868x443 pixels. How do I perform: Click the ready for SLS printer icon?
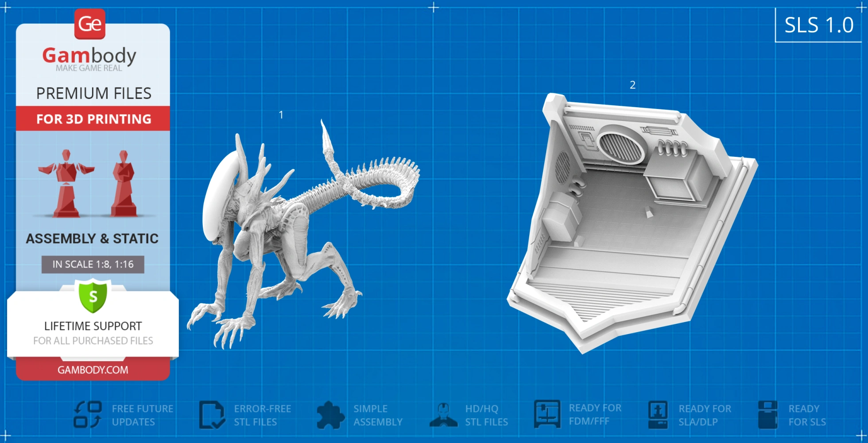coord(767,415)
